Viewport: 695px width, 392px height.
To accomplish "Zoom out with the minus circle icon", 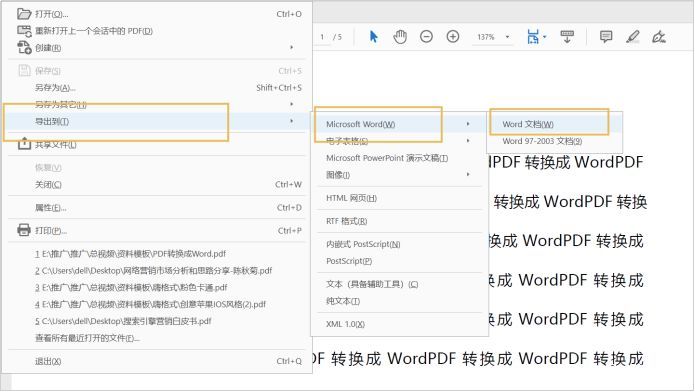I will 426,36.
